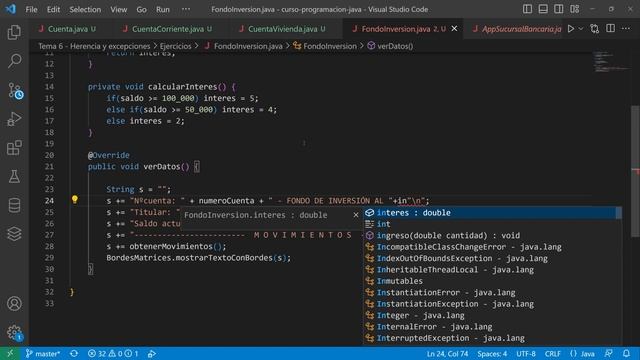The width and height of the screenshot is (640, 360).
Task: Open Source Control view in activity bar
Action: 15,91
